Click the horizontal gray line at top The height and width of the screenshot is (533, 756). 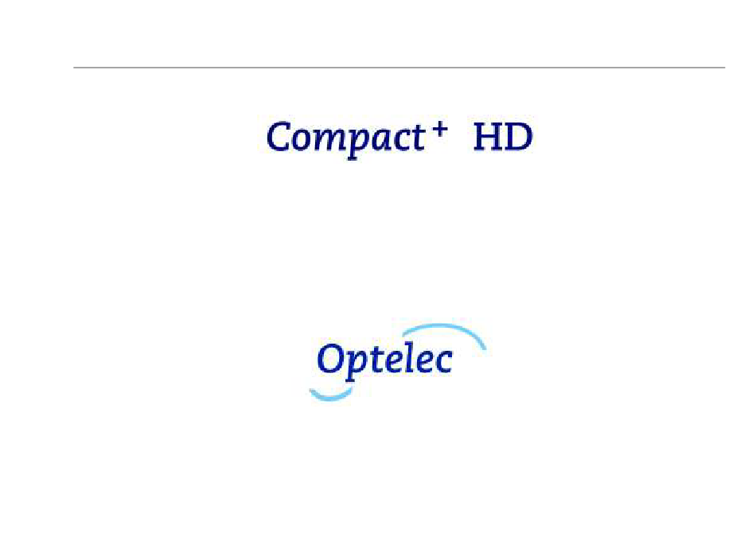(x=399, y=68)
